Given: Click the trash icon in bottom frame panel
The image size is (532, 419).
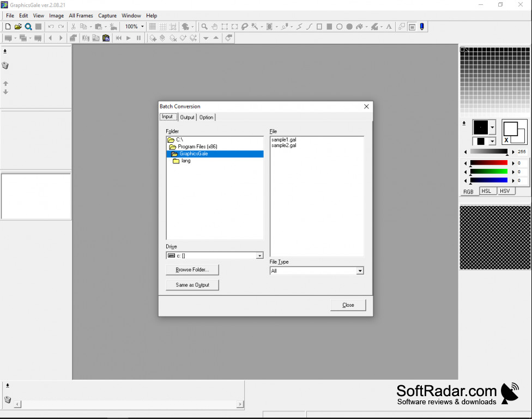Looking at the screenshot, I should click(x=8, y=399).
